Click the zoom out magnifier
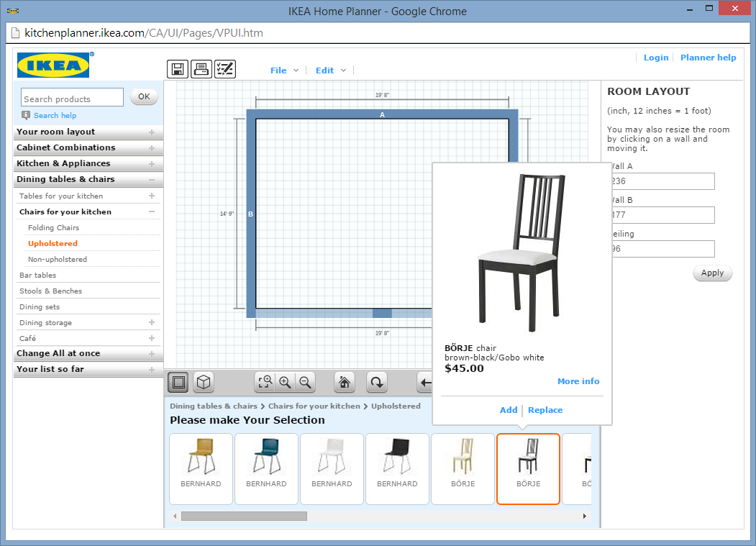 (305, 383)
